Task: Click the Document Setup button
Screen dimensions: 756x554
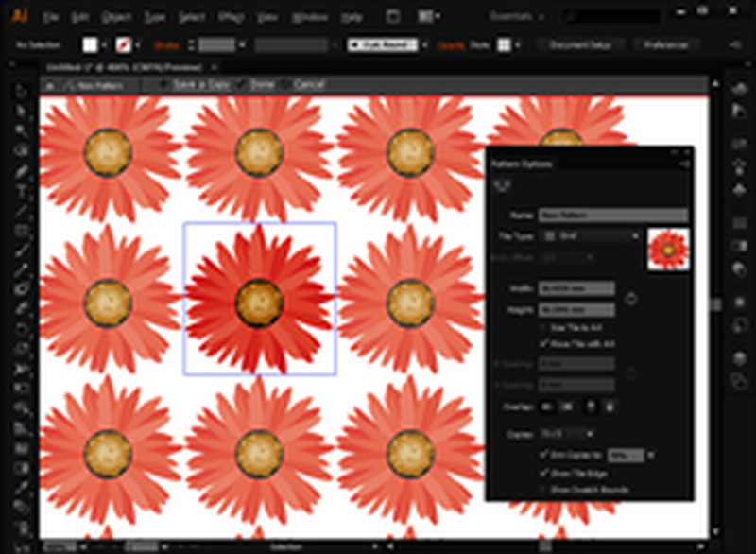Action: [x=582, y=44]
